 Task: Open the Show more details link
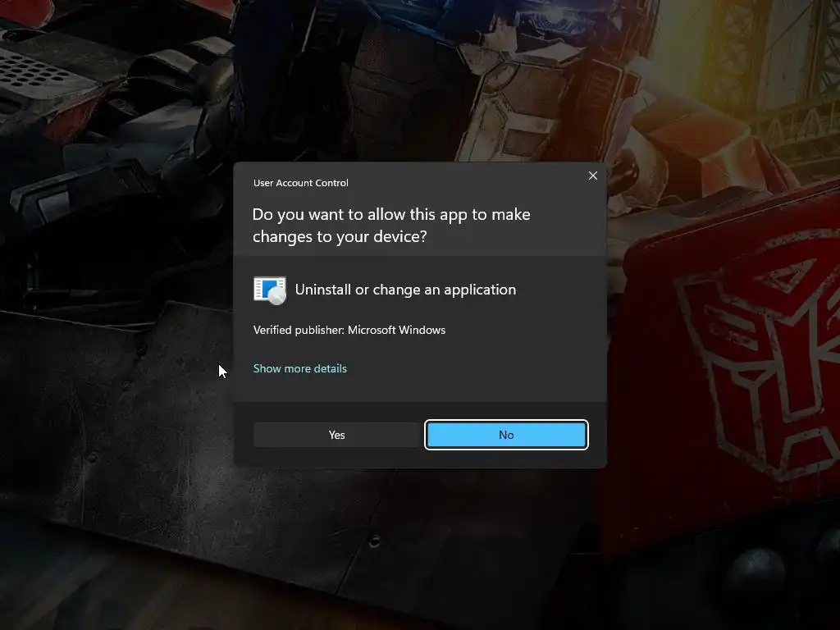(300, 368)
